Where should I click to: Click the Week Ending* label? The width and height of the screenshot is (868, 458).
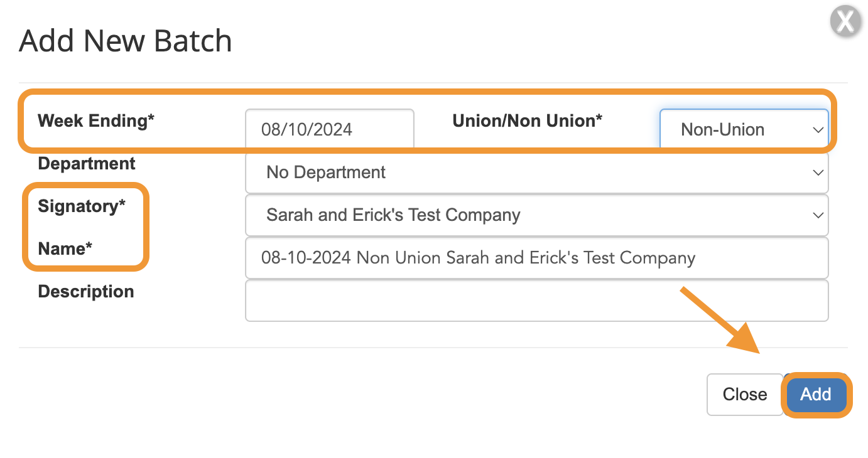tap(96, 120)
